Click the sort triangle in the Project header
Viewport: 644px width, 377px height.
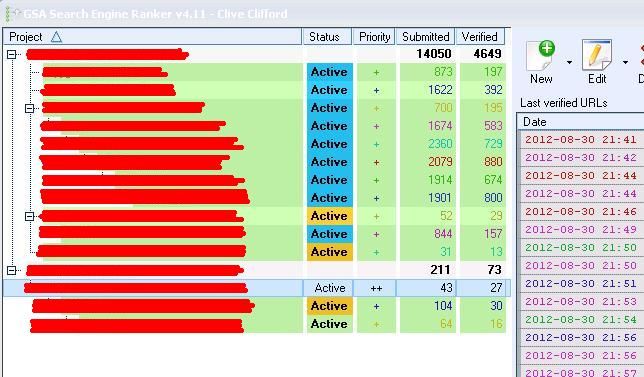click(x=56, y=37)
